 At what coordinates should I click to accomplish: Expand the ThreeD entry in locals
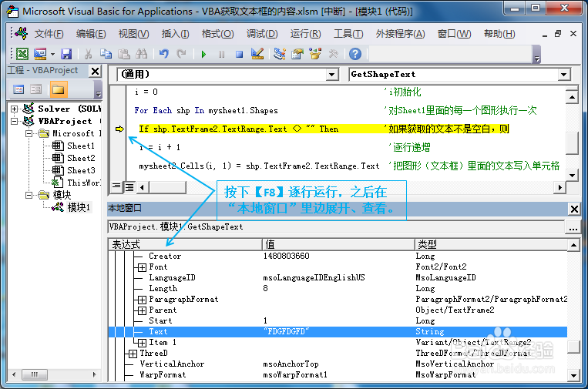[133, 354]
